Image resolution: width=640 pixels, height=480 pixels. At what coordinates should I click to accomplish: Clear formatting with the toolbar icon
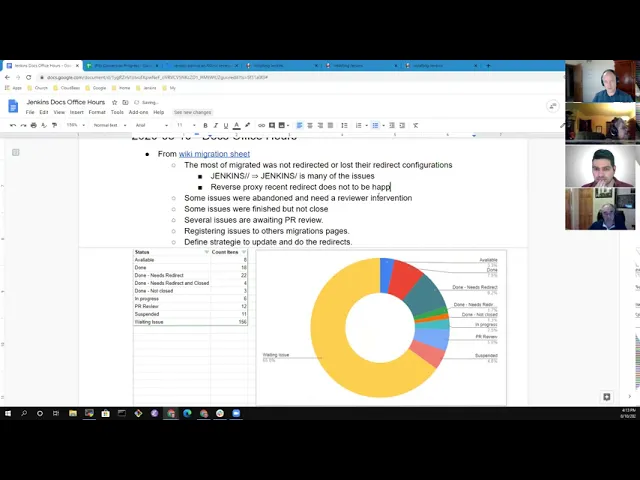416,125
